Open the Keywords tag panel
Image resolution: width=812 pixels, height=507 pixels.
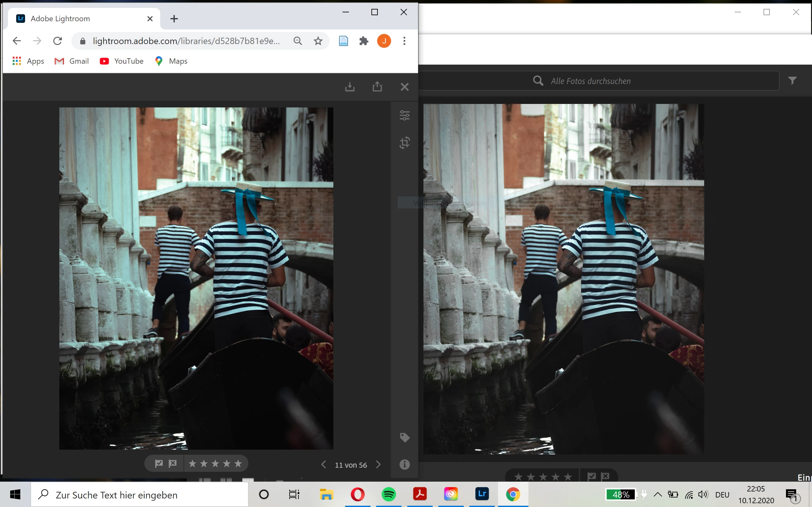pyautogui.click(x=404, y=437)
